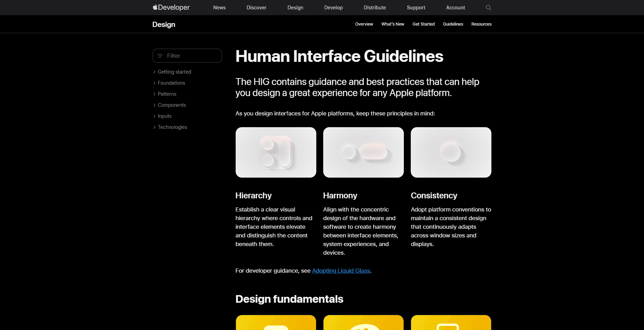Click the Harmony illustration card

[x=363, y=152]
